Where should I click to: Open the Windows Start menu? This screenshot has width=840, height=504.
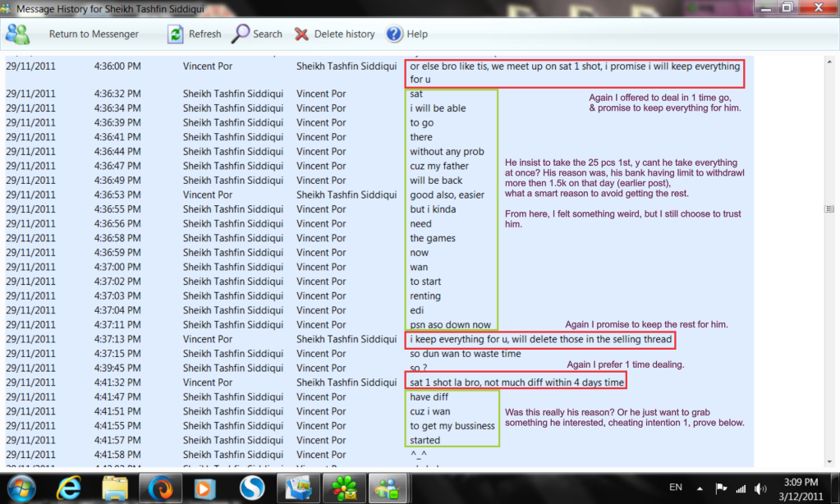[x=22, y=488]
